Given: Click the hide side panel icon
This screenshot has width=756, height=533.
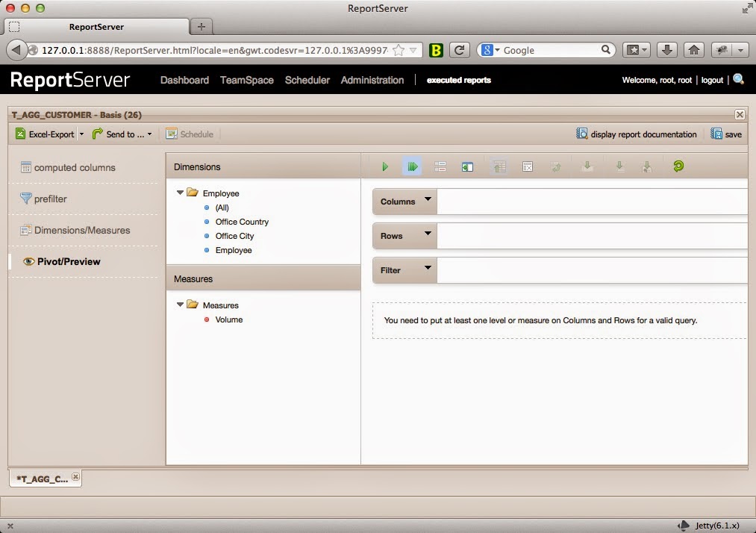Looking at the screenshot, I should pyautogui.click(x=467, y=167).
